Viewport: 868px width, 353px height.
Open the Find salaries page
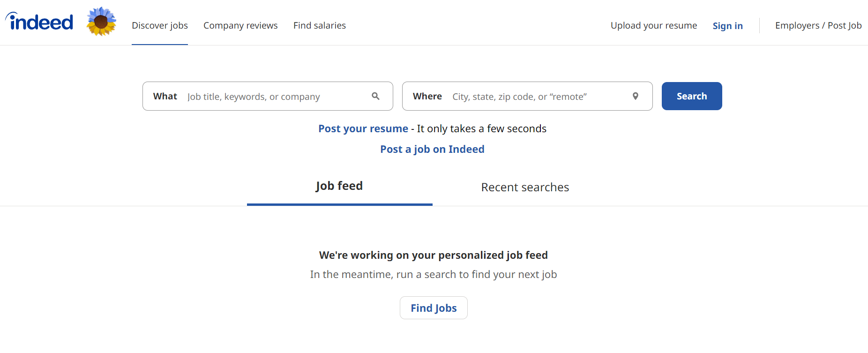(319, 25)
